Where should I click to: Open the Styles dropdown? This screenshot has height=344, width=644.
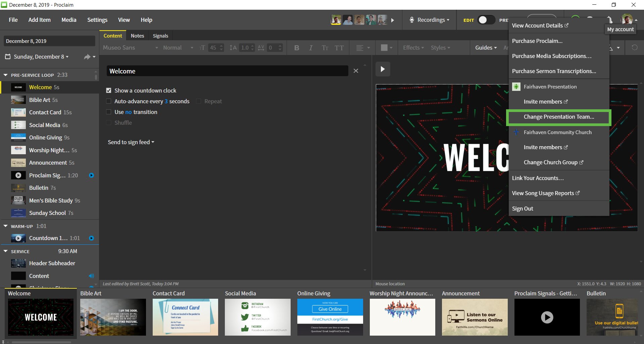[x=440, y=48]
